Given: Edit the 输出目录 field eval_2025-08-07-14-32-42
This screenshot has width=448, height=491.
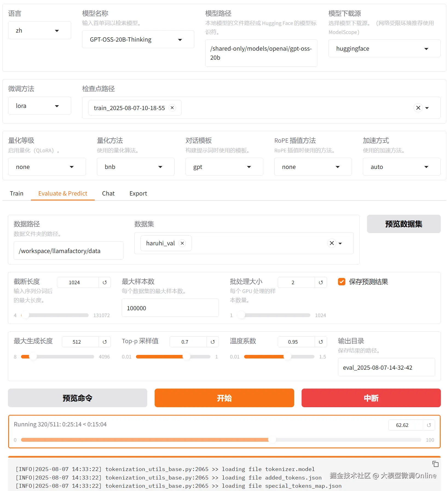Looking at the screenshot, I should click(386, 367).
